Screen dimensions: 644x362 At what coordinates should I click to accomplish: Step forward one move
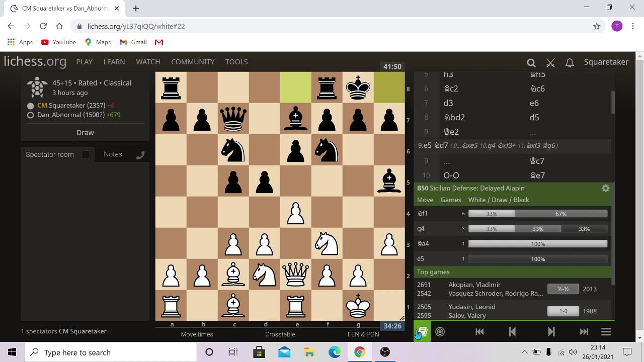(551, 332)
